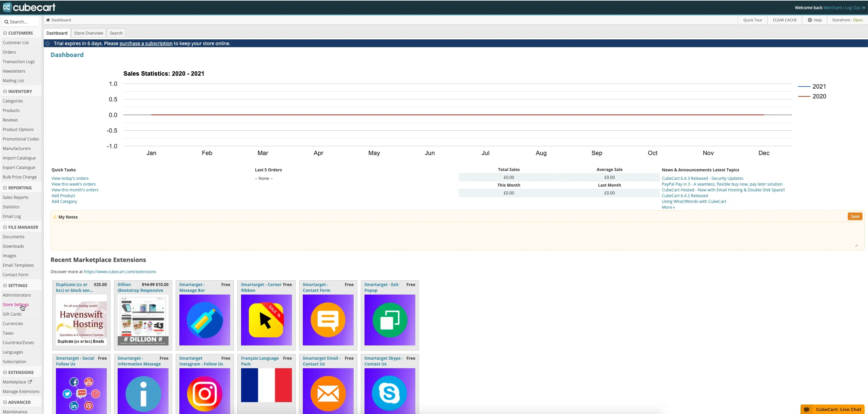Dismiss the trial expiry banner close icon
The width and height of the screenshot is (868, 414).
[48, 43]
